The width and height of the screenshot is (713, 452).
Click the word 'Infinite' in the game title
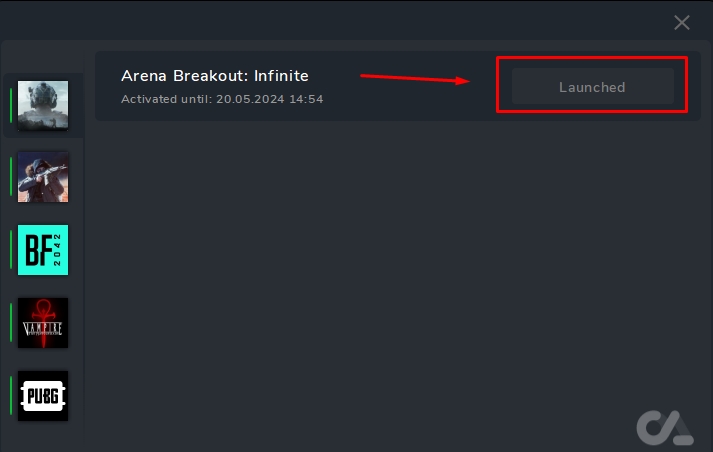coord(280,76)
